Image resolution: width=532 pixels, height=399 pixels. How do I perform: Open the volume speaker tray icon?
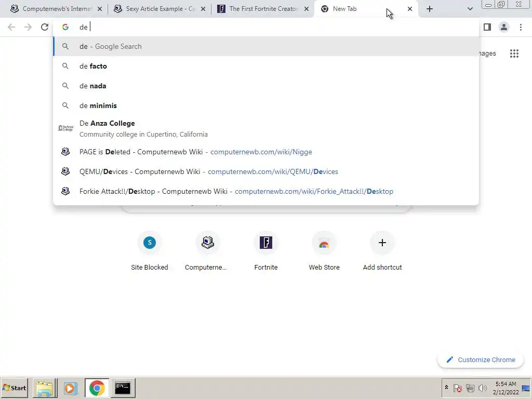click(483, 388)
